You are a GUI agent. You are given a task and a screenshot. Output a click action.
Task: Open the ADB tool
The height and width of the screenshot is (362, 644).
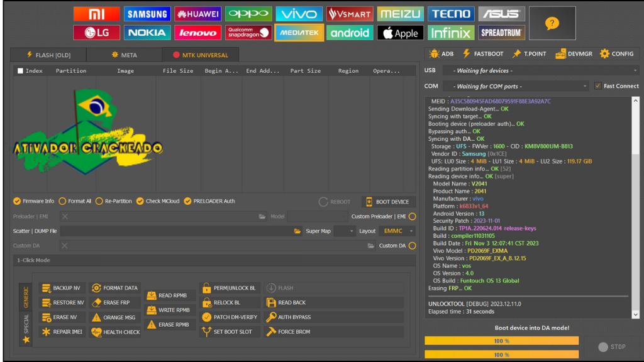(x=441, y=54)
